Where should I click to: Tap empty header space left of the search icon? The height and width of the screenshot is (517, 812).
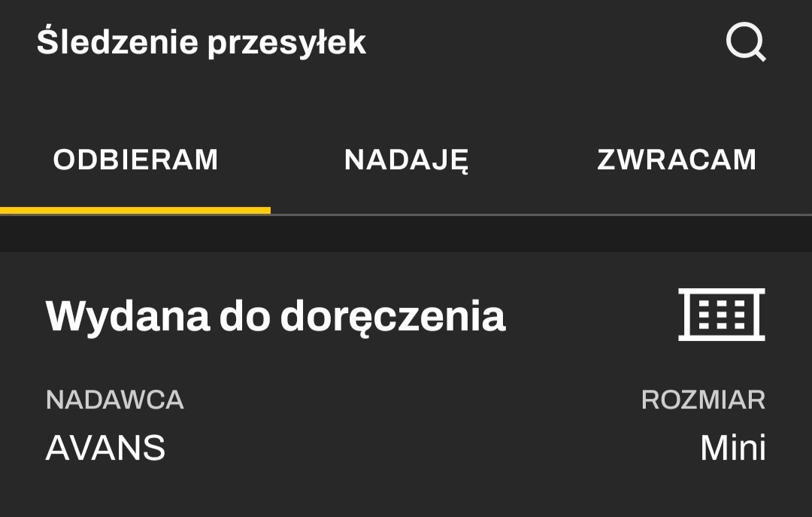(544, 42)
